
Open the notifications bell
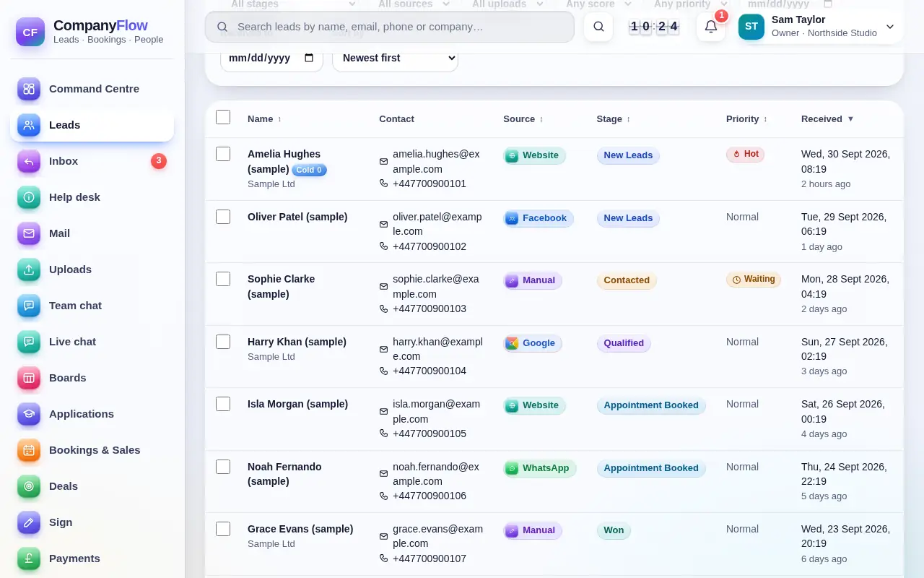(x=711, y=27)
